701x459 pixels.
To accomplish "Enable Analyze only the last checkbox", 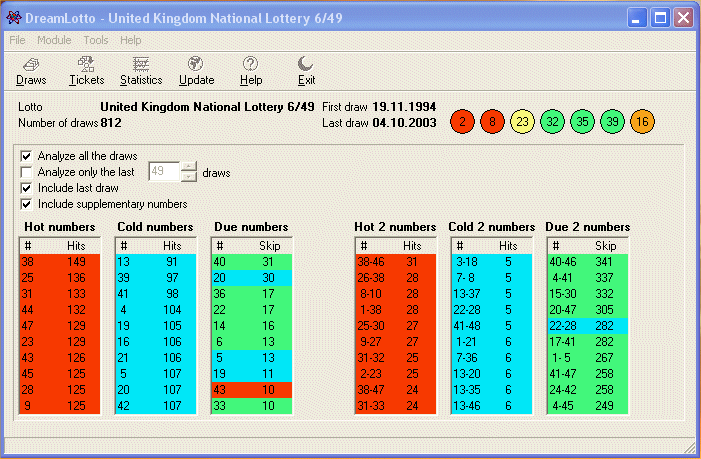I will (x=26, y=172).
